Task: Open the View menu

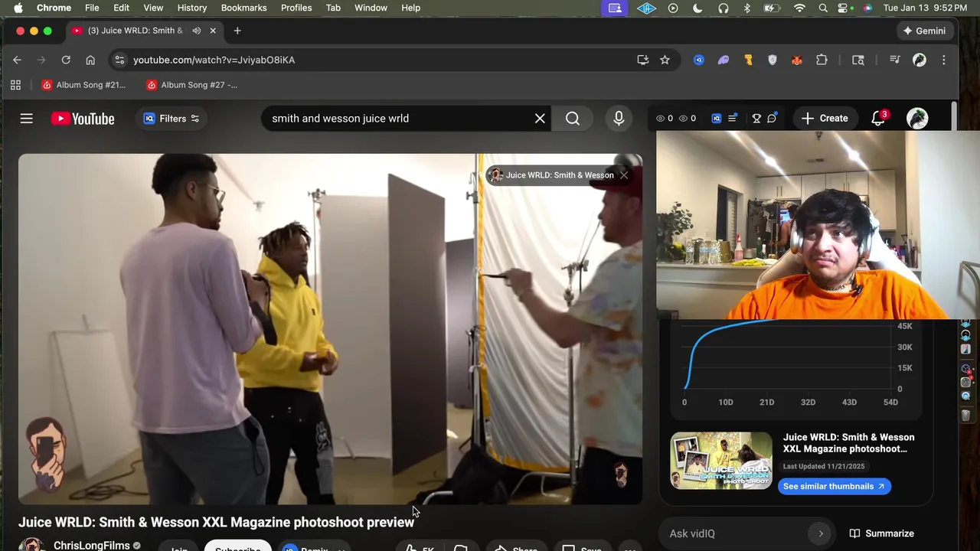Action: [153, 8]
